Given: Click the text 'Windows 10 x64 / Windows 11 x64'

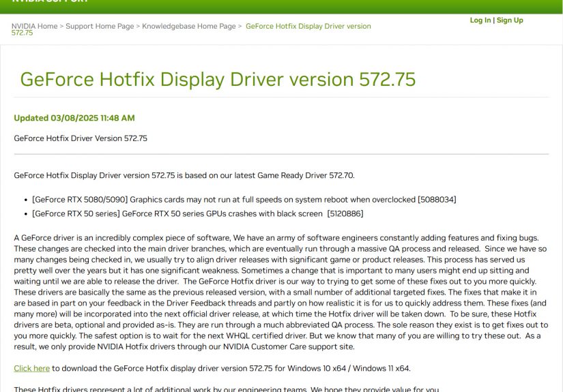Looking at the screenshot, I should (348, 368).
